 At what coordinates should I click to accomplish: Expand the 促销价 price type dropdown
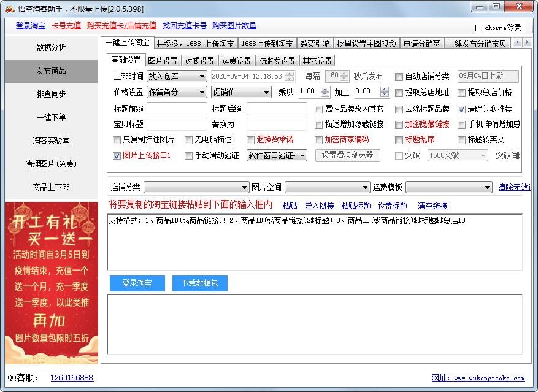tap(241, 93)
